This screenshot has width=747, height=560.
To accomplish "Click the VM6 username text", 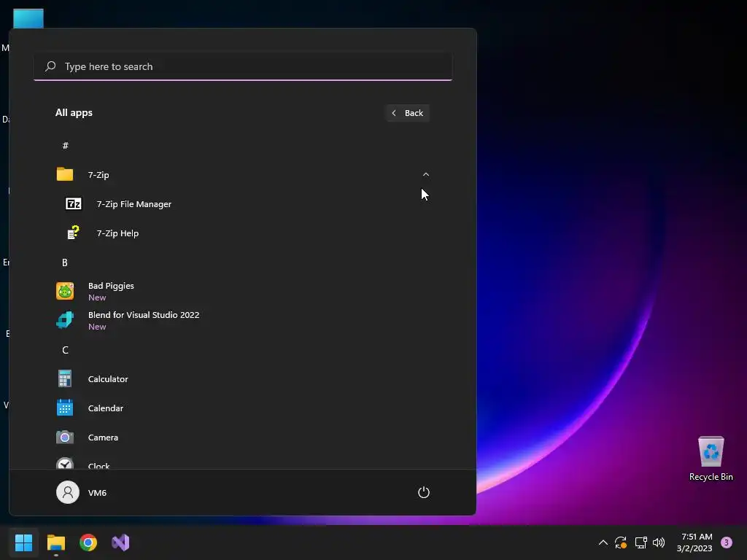I will coord(97,492).
